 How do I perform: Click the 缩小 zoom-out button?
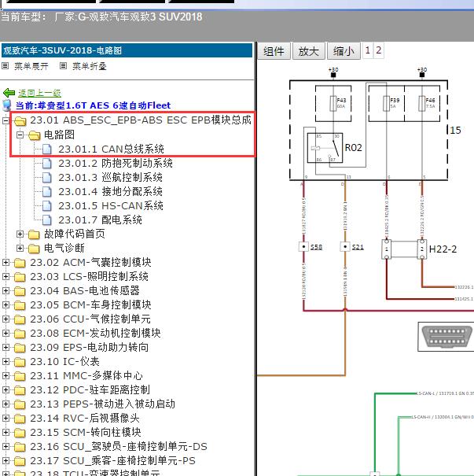(344, 51)
